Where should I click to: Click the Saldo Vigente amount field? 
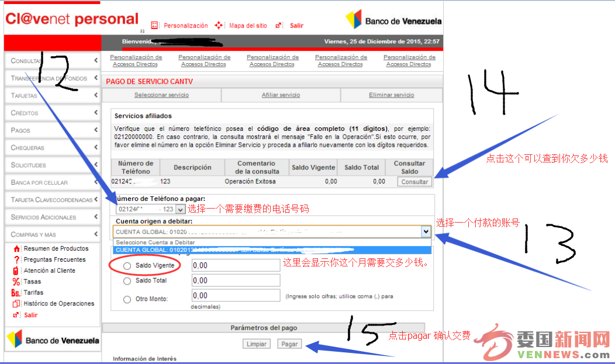(236, 265)
